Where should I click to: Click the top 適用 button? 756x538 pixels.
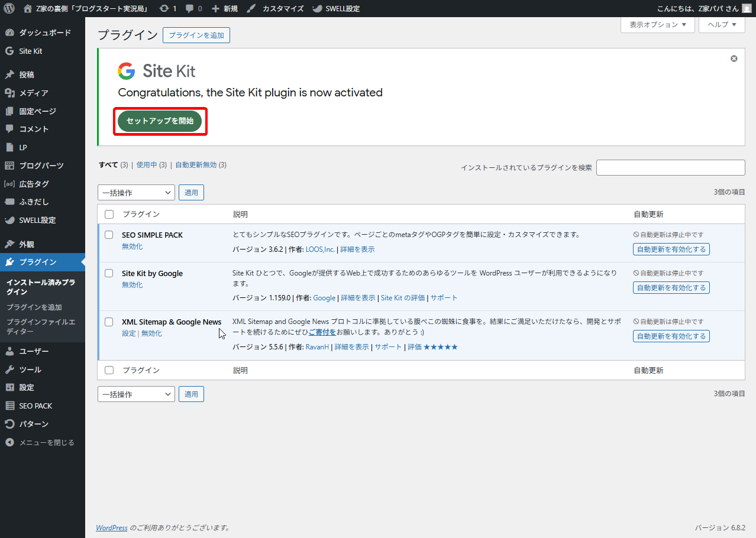191,193
